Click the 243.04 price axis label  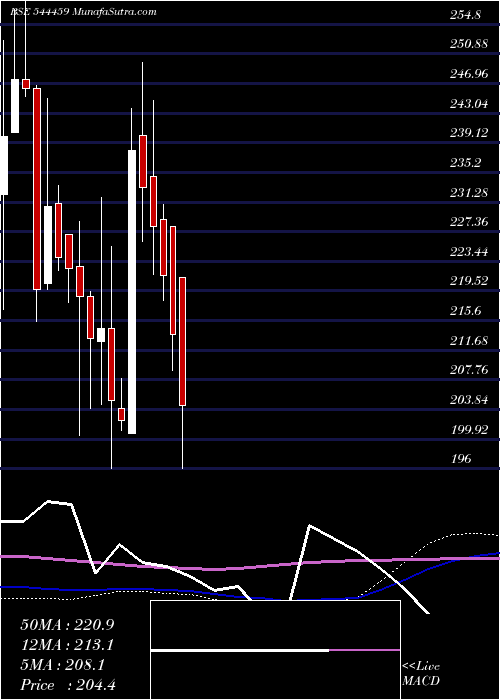tap(469, 104)
